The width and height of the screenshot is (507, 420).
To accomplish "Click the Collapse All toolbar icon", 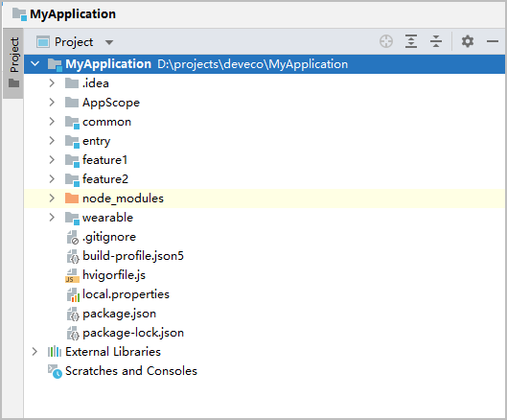I will 436,41.
